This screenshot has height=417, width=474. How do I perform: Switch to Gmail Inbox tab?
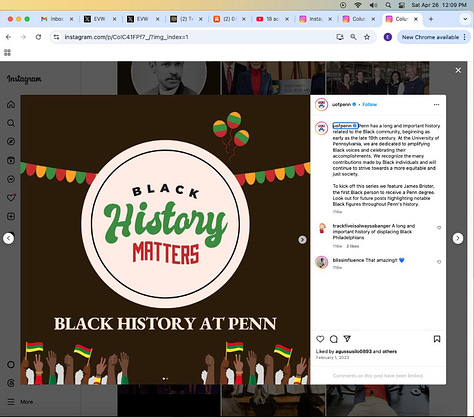point(57,19)
